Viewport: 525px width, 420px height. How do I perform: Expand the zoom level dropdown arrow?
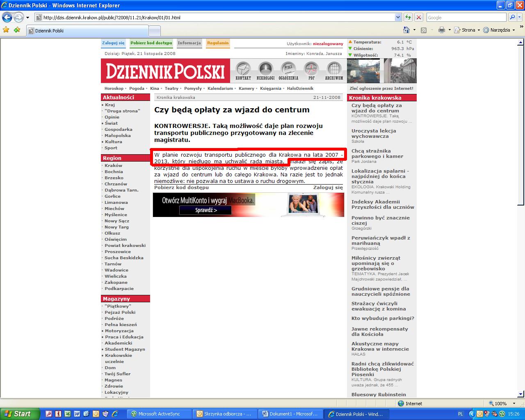[x=514, y=404]
